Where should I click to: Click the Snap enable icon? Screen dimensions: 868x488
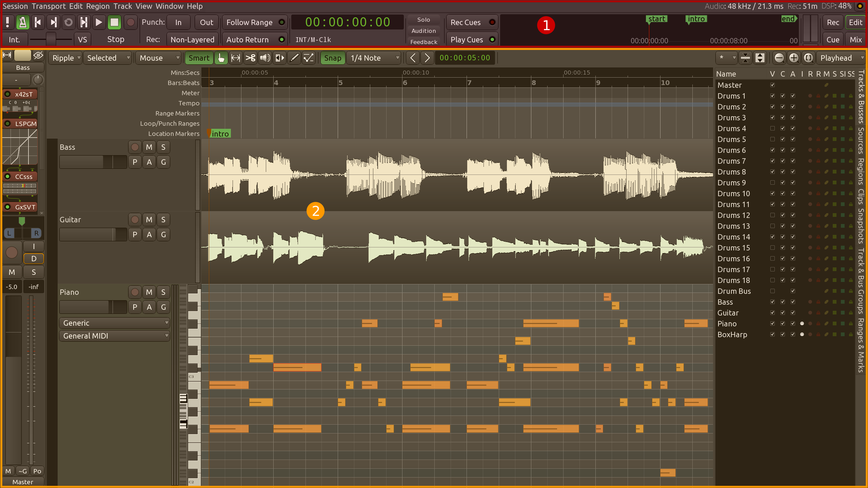pyautogui.click(x=332, y=58)
